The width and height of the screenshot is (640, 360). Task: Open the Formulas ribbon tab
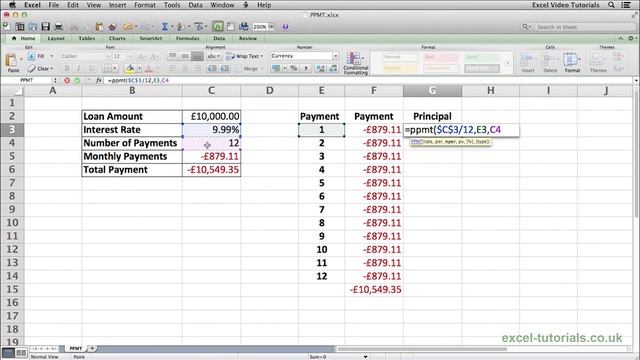188,38
